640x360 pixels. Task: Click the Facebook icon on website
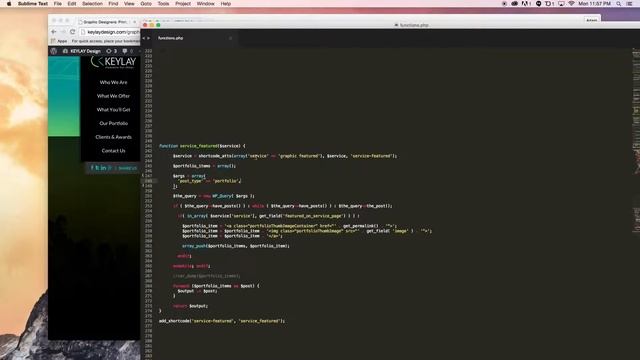[92, 168]
